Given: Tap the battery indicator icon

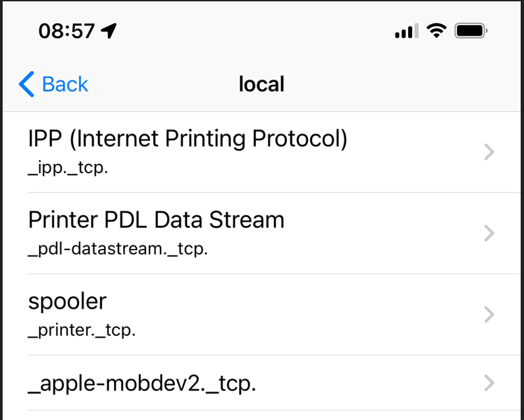Looking at the screenshot, I should coord(471,30).
